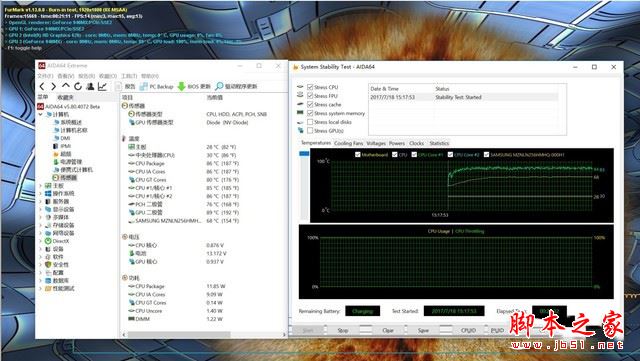The width and height of the screenshot is (640, 361).
Task: Open the 超频 overclock entry
Action: (62, 154)
